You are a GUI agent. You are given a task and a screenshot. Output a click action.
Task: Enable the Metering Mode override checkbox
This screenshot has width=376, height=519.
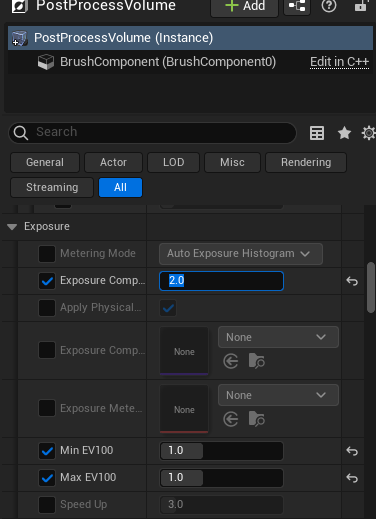47,254
